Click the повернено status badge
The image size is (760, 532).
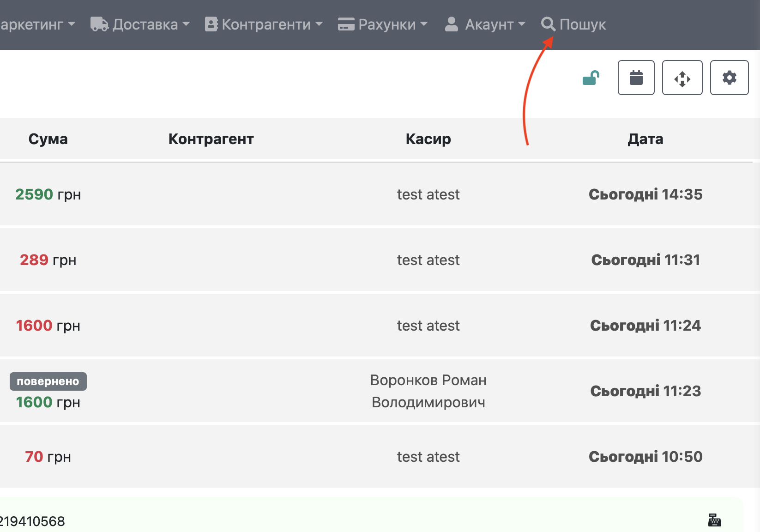(x=48, y=381)
